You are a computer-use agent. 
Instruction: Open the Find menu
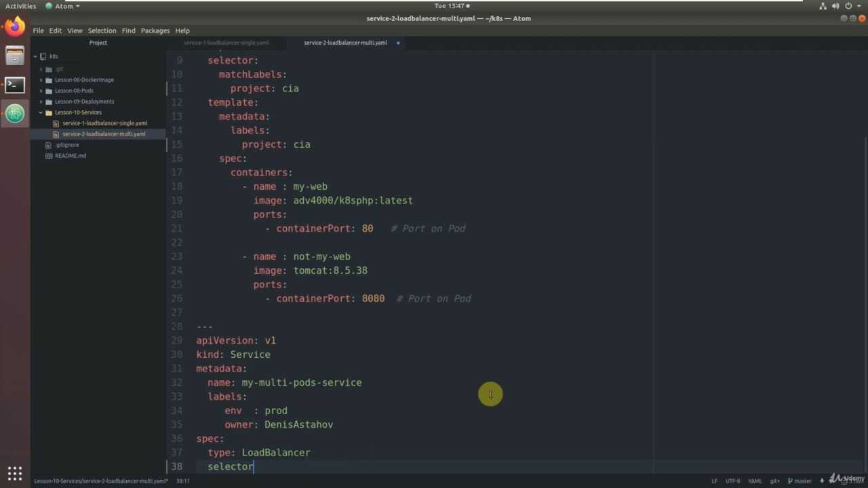(128, 30)
